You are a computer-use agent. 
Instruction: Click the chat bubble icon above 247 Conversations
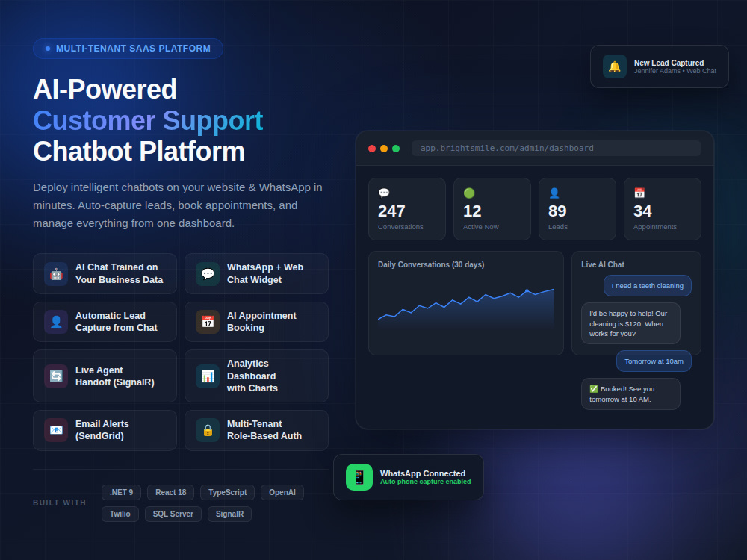click(383, 193)
